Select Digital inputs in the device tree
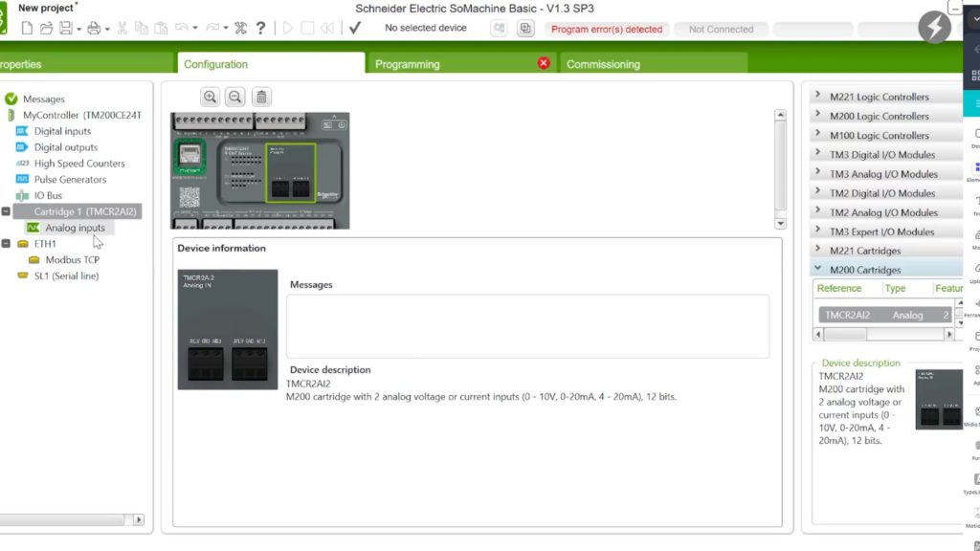980x551 pixels. (x=62, y=131)
